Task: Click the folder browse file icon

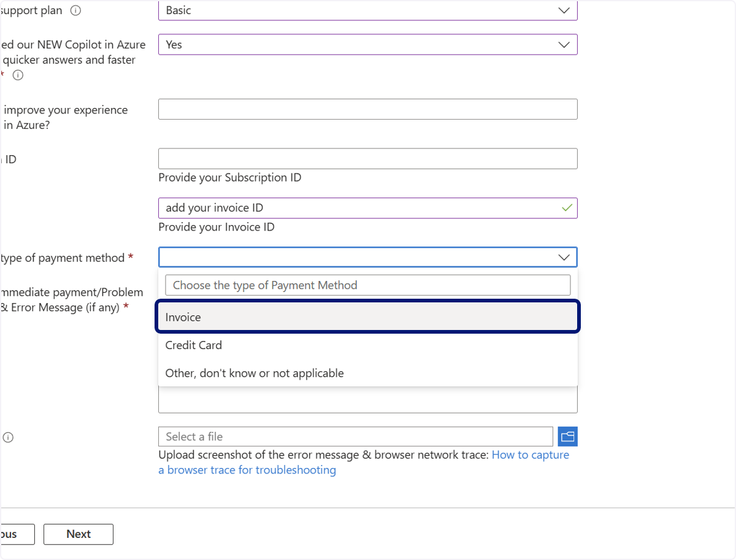Action: [x=568, y=437]
